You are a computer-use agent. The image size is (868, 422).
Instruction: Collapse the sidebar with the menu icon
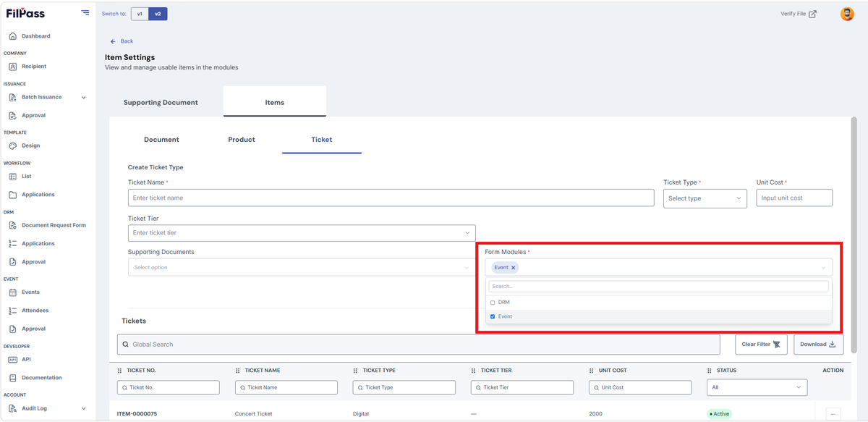85,12
